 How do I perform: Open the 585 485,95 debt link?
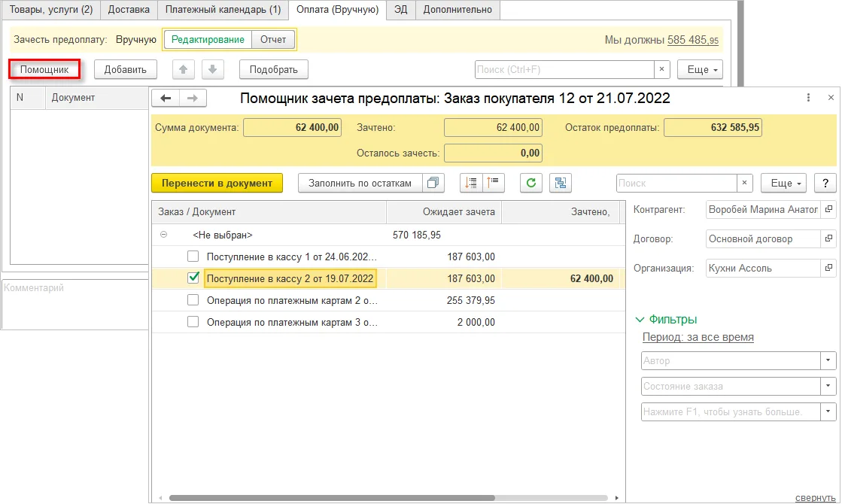point(693,41)
